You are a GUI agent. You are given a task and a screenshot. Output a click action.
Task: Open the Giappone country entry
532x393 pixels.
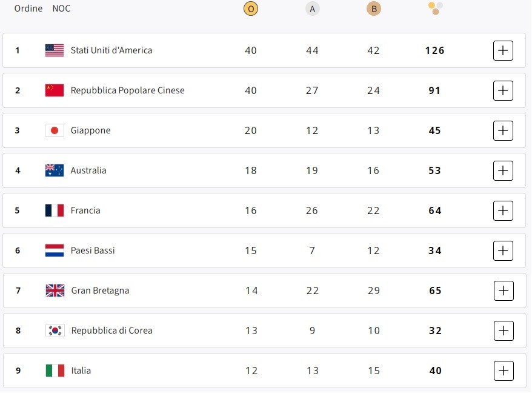click(x=91, y=130)
